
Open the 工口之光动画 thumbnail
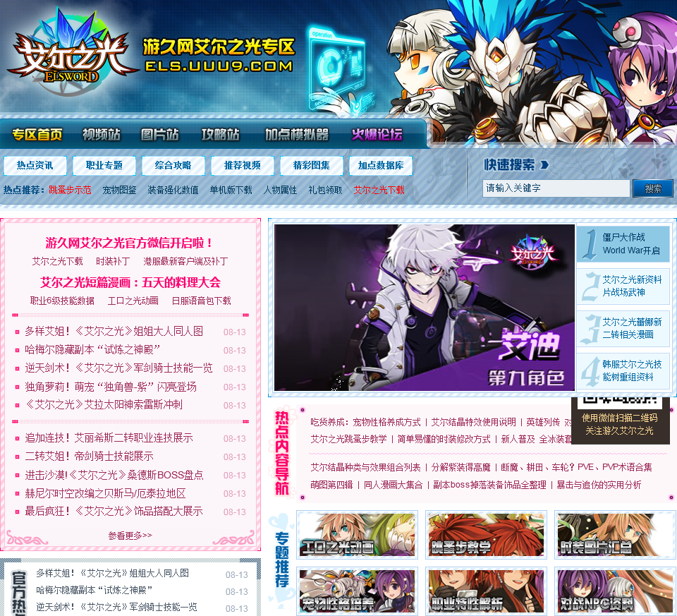click(x=357, y=535)
